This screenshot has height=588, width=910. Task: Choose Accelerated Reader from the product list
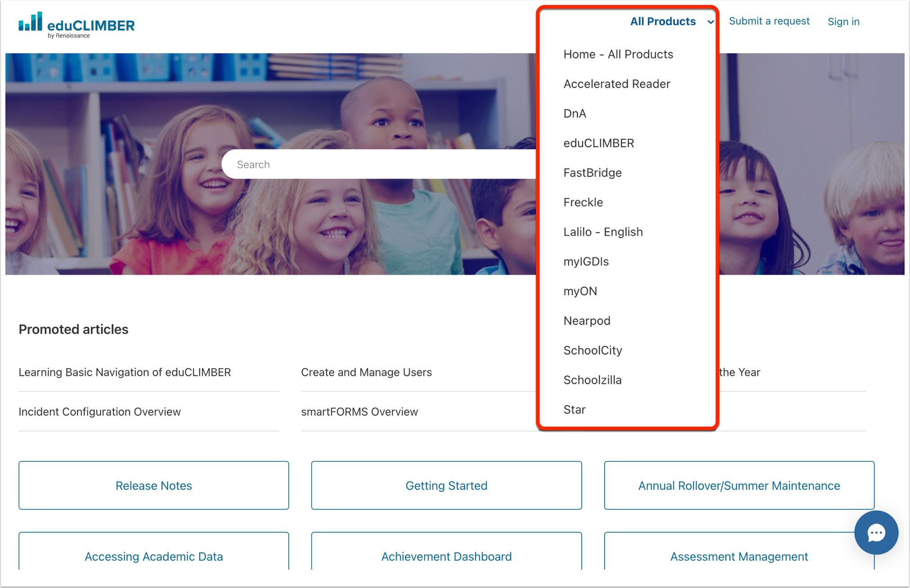[617, 84]
